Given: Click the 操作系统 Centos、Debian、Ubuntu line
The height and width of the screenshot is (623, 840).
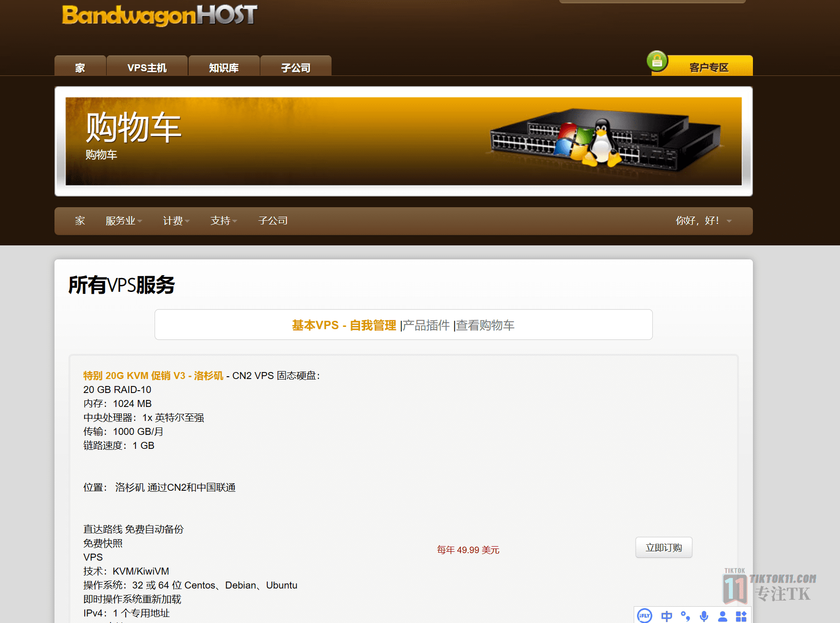Looking at the screenshot, I should 190,585.
